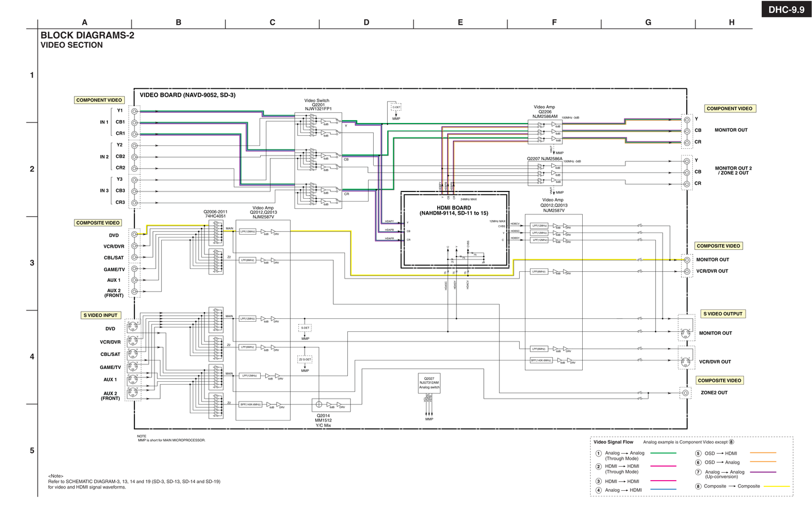This screenshot has height=525, width=812.
Task: Click the Y connector under COMPONENT VIDEO IN 1
Action: pos(134,111)
